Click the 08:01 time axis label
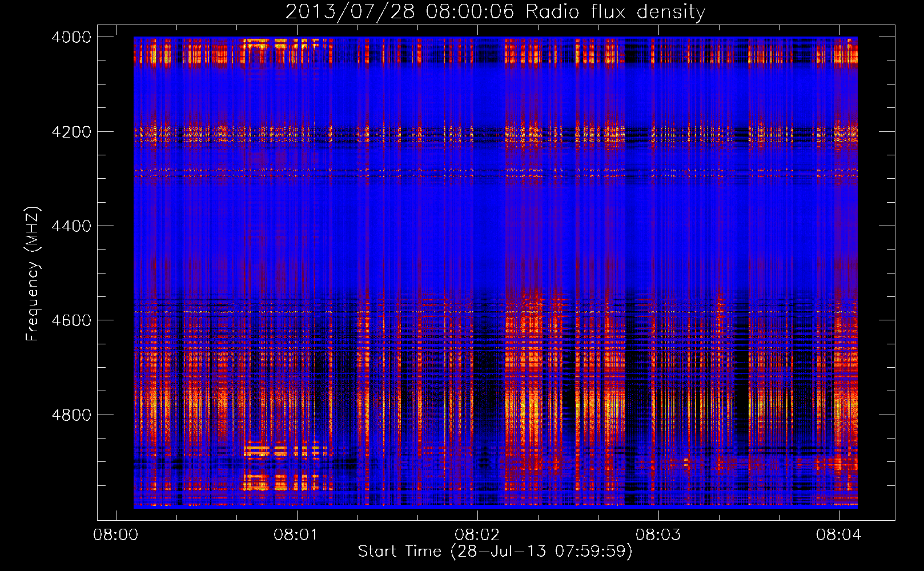 point(296,535)
